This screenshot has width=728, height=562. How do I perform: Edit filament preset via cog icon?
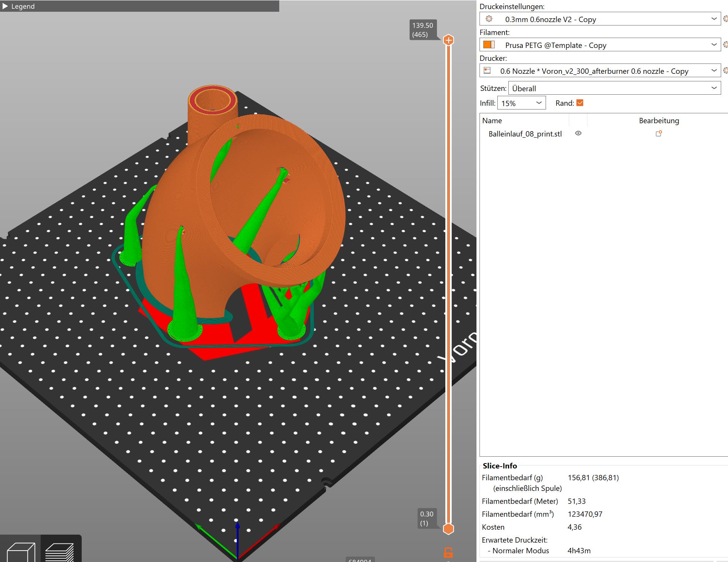[725, 44]
